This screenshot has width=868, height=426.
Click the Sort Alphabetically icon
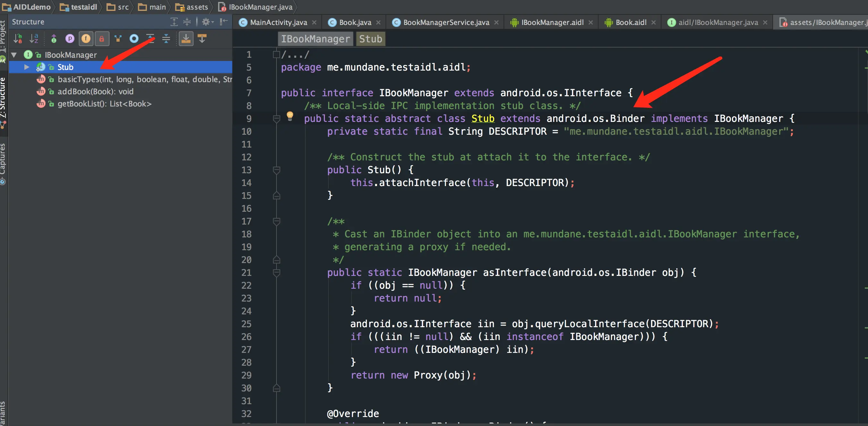click(34, 39)
